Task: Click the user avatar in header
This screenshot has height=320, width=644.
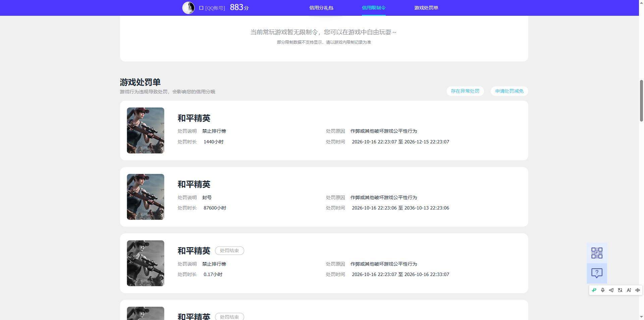Action: click(x=188, y=8)
